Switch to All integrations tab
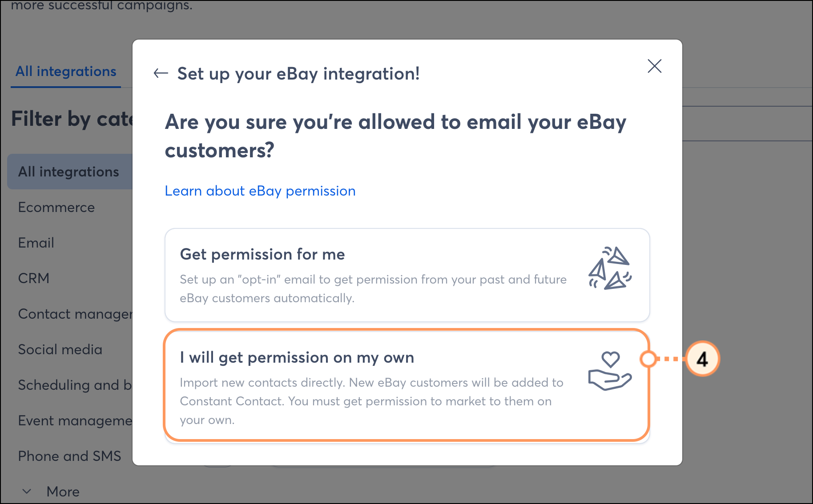The width and height of the screenshot is (813, 504). [x=66, y=72]
